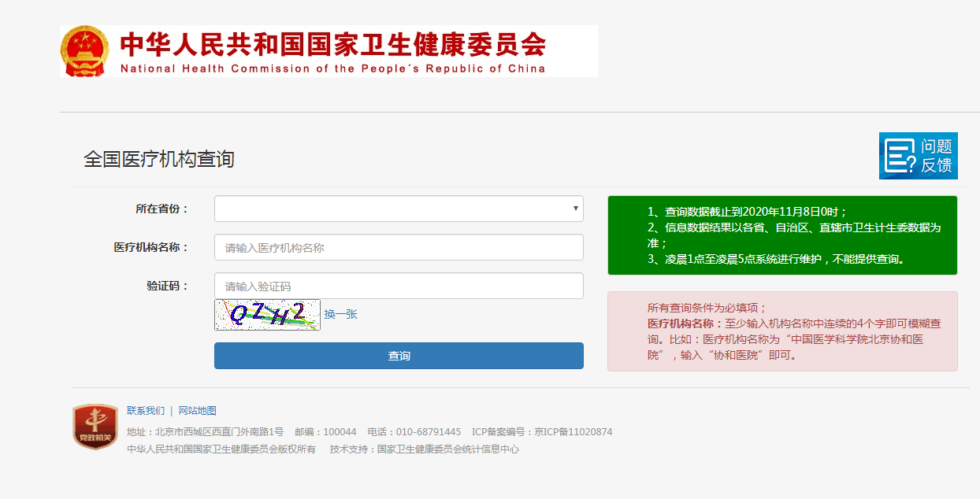Screen dimensions: 980x499
Task: Click the 中华人民共和国国家卫生健康委员会 header banner
Action: 329,51
